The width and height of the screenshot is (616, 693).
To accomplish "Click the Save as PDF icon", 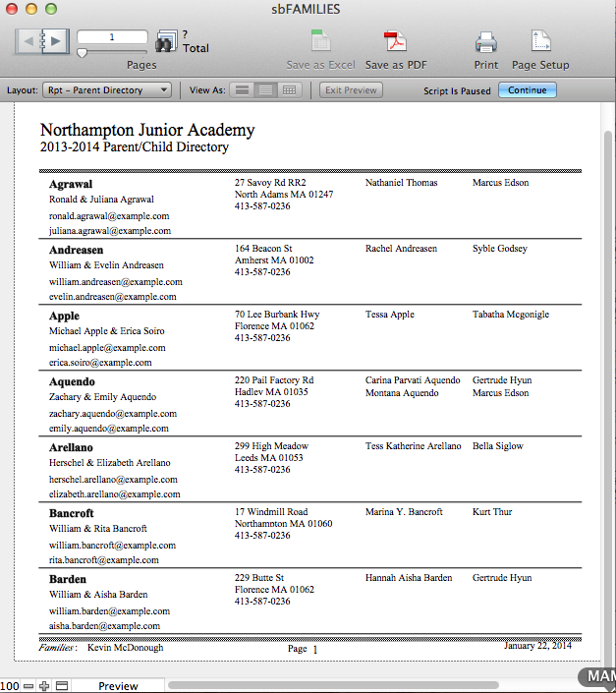I will click(x=395, y=43).
